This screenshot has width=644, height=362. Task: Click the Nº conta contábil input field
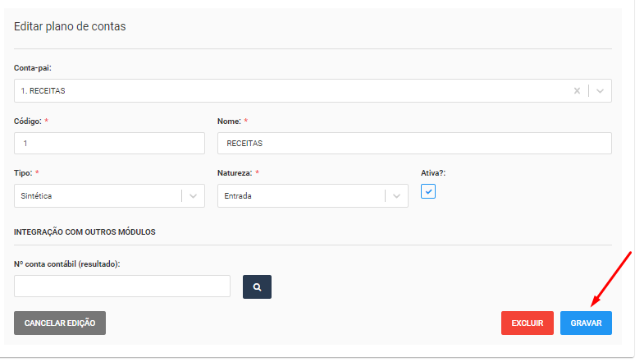122,286
